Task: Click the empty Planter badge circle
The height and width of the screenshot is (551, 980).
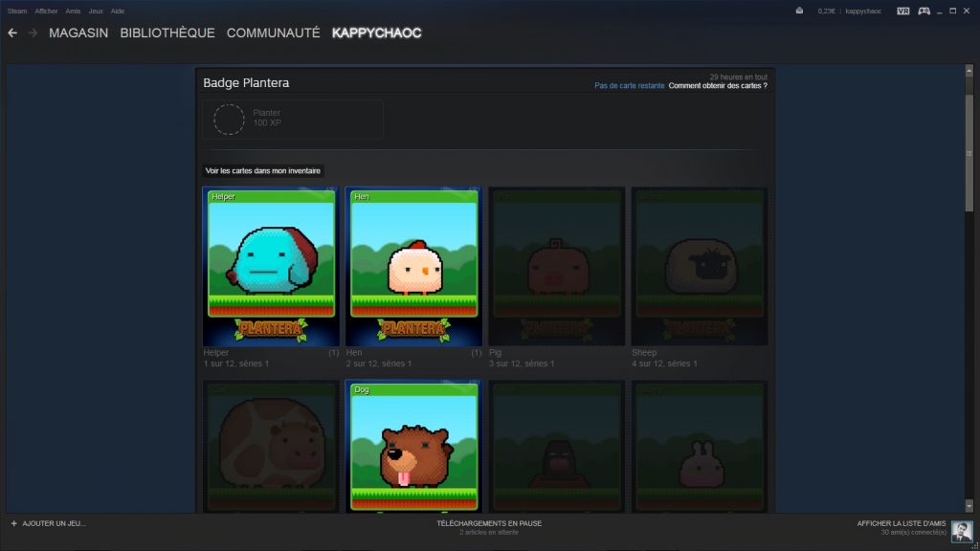Action: [x=229, y=120]
